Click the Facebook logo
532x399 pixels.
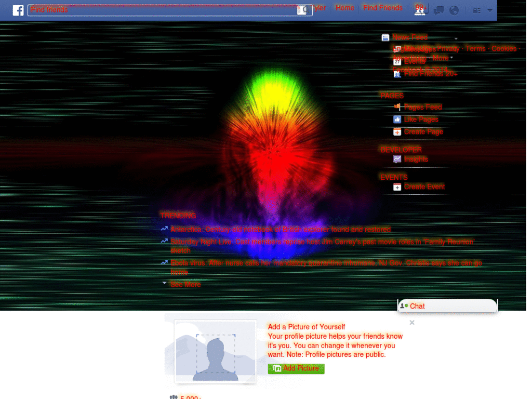click(x=18, y=10)
